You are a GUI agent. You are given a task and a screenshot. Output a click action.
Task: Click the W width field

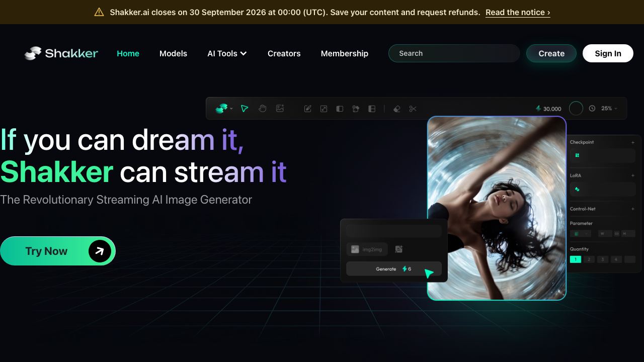pyautogui.click(x=605, y=233)
